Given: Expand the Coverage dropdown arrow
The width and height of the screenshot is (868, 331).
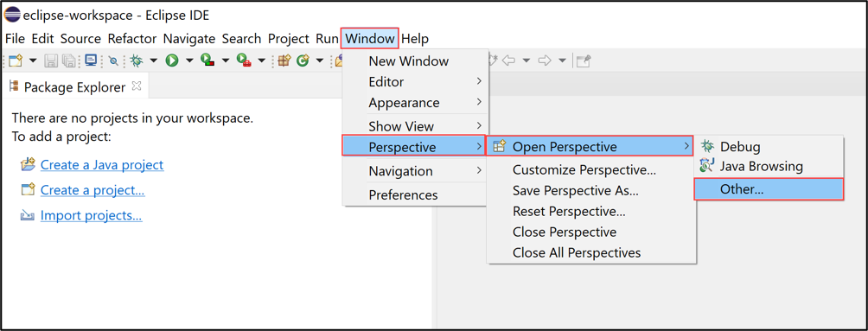Looking at the screenshot, I should tap(226, 60).
